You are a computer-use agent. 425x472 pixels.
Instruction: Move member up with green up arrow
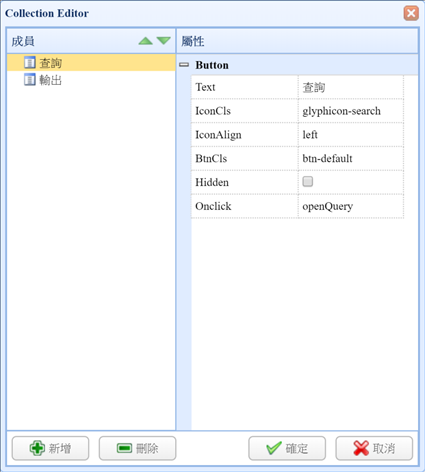click(145, 41)
